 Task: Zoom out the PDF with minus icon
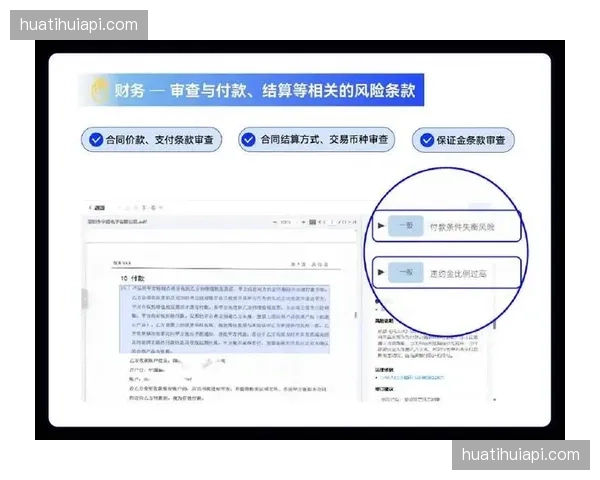tap(274, 222)
